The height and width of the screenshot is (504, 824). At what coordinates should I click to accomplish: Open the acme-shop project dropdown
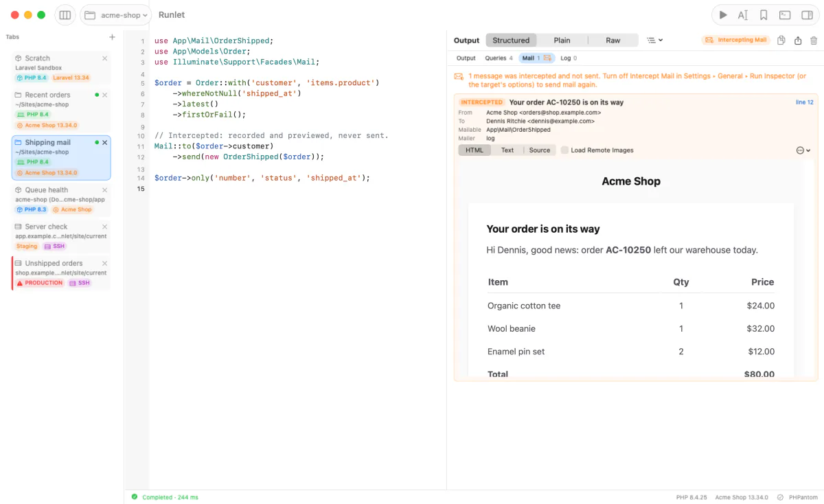[x=116, y=15]
